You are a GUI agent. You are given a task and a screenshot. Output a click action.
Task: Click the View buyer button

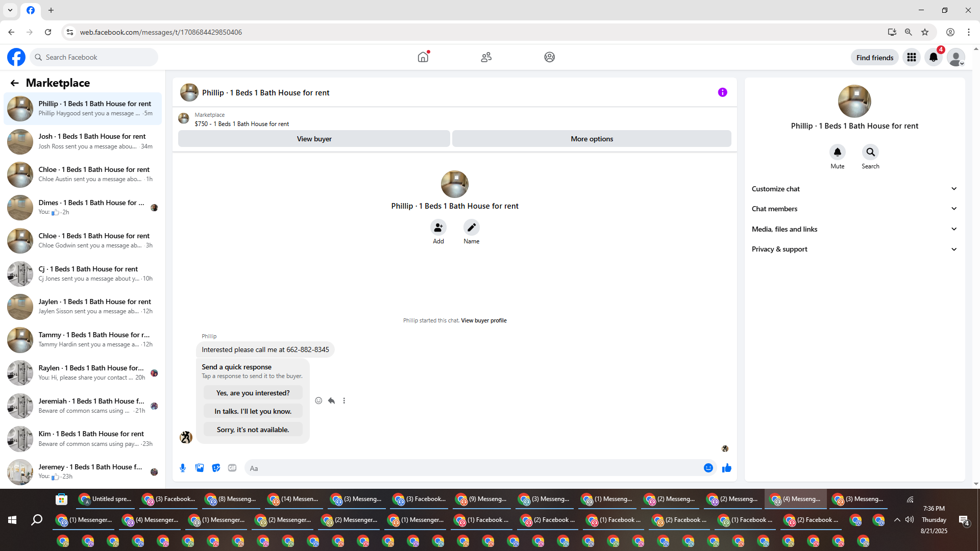[x=314, y=139]
